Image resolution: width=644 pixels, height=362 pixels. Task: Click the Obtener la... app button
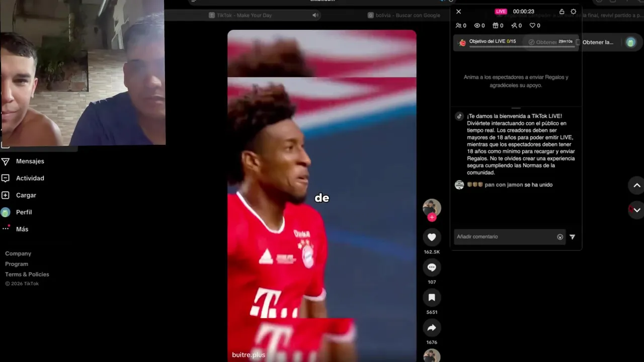[598, 42]
